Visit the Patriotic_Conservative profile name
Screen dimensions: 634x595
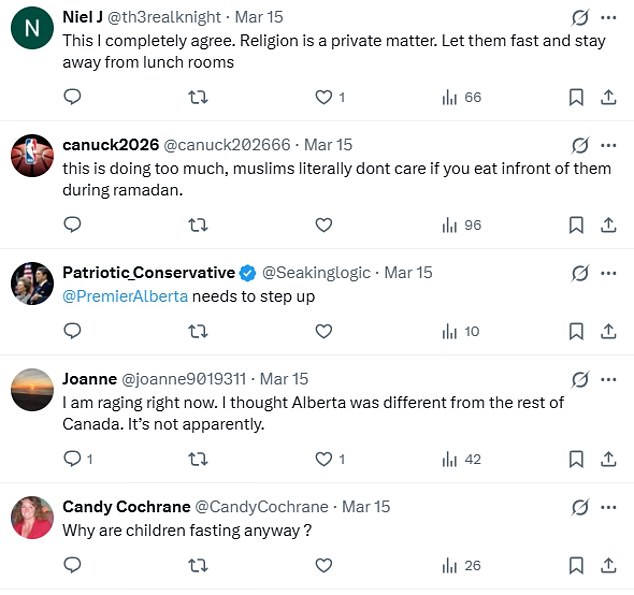[x=149, y=273]
